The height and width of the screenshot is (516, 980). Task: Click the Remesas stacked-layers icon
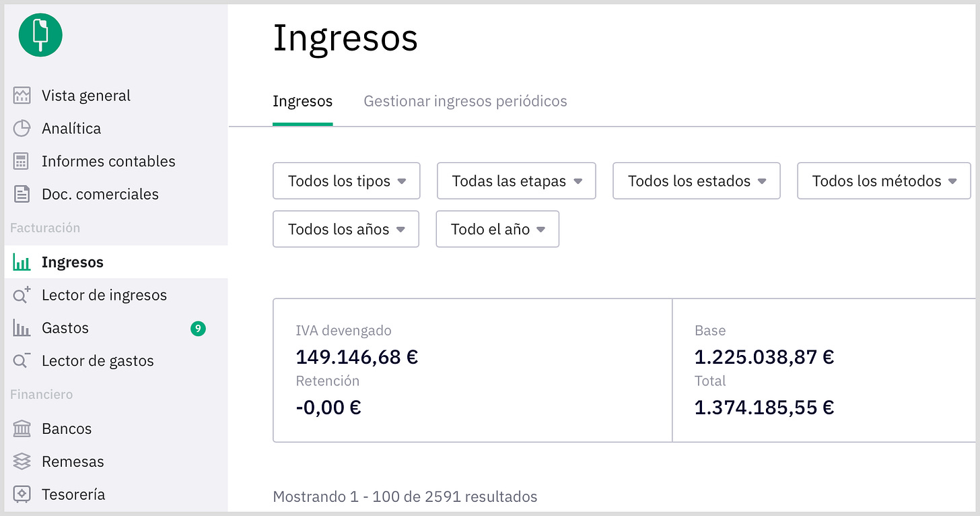(x=22, y=461)
